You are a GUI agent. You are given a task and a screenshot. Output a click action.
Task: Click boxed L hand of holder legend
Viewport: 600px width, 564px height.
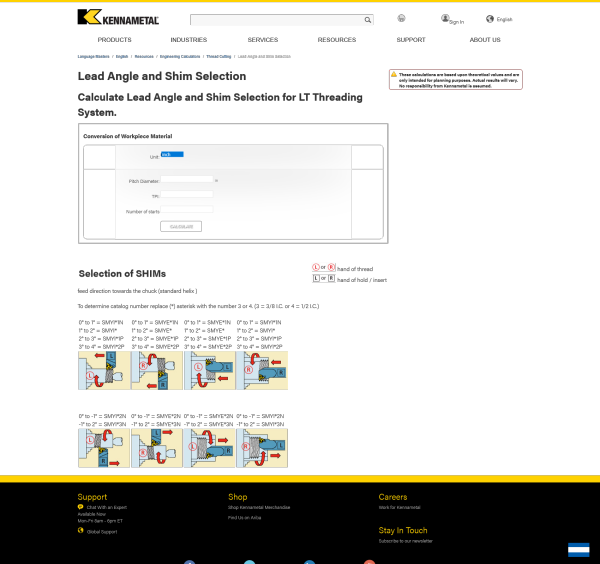tap(316, 278)
